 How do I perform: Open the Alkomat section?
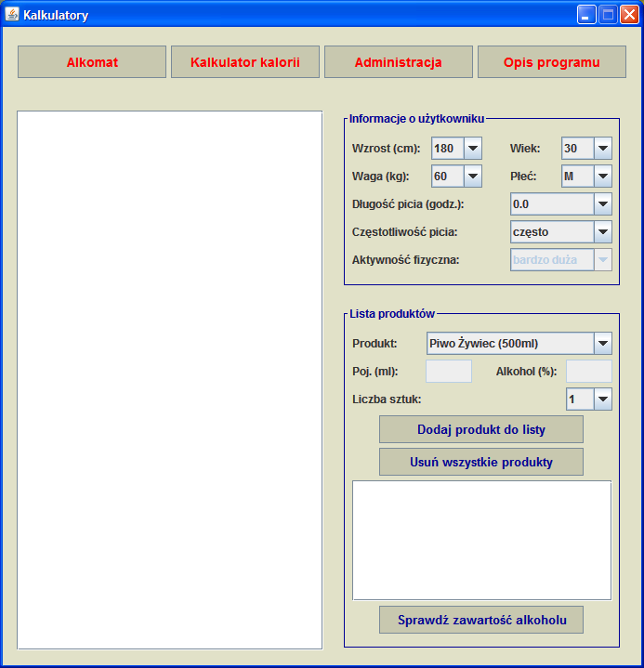click(x=92, y=62)
